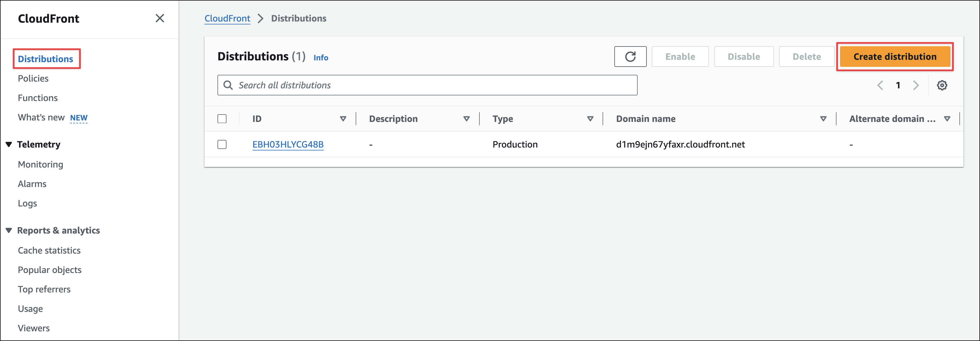
Task: Open Cache statistics report
Action: point(49,250)
